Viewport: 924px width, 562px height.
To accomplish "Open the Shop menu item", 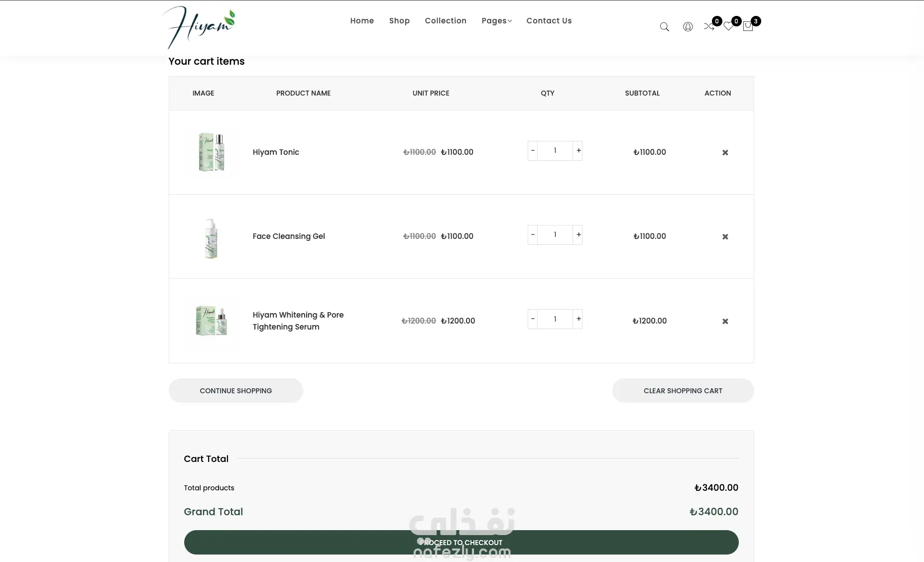I will tap(399, 20).
